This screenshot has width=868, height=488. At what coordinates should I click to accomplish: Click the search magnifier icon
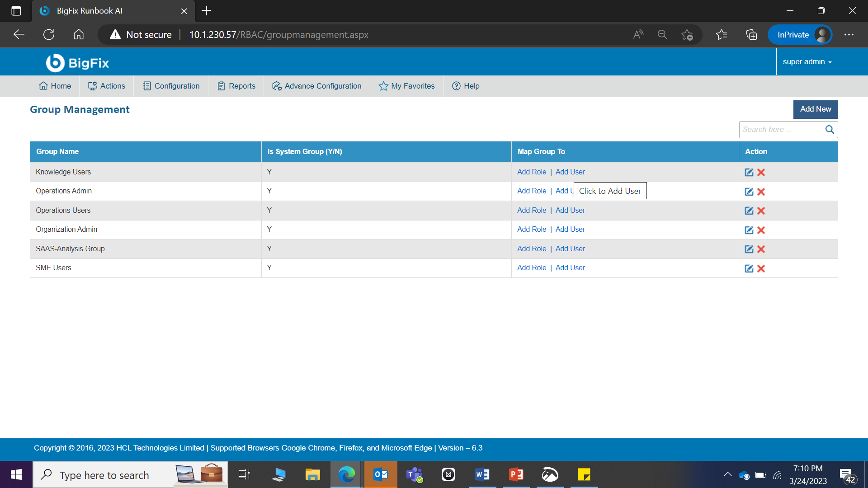[x=829, y=130]
